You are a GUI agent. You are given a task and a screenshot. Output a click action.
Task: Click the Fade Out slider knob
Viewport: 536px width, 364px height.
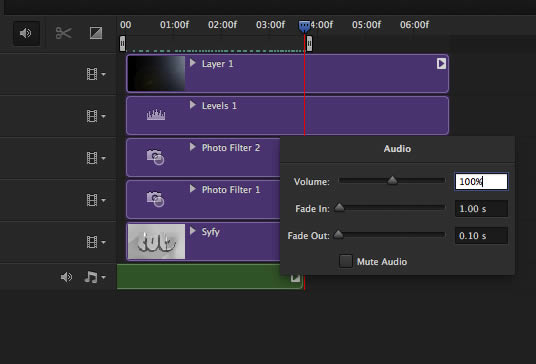pyautogui.click(x=338, y=234)
